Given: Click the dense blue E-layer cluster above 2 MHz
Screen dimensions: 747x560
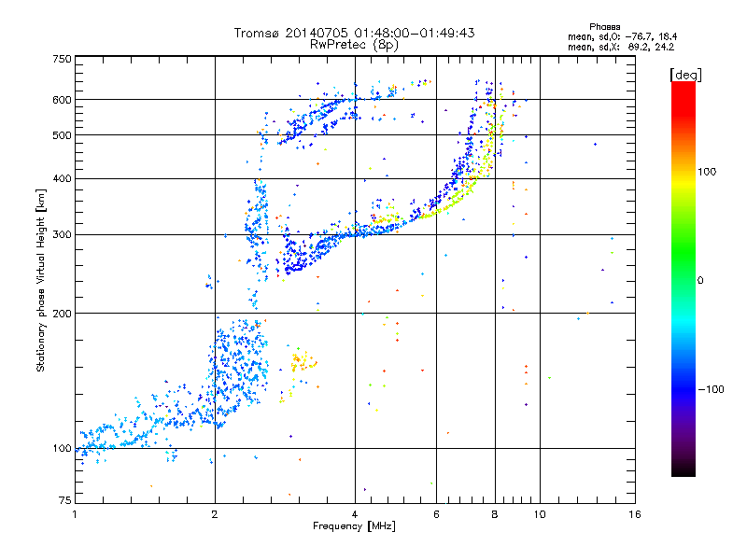Looking at the screenshot, I should [238, 367].
